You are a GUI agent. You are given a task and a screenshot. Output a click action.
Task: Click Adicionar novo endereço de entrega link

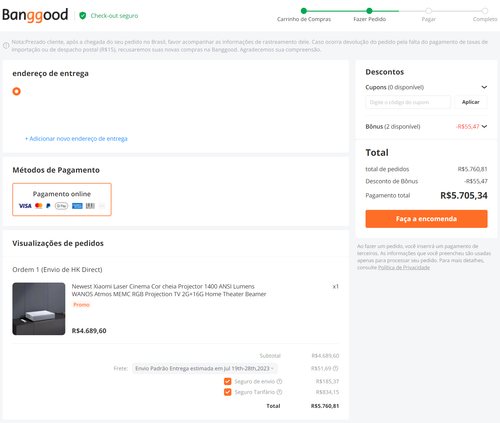coord(76,139)
